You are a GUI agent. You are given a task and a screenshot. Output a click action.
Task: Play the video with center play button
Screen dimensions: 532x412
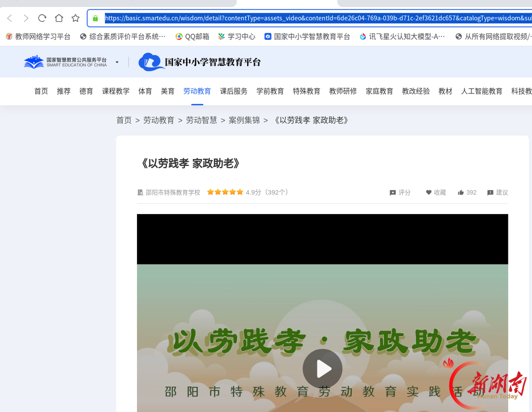click(322, 369)
